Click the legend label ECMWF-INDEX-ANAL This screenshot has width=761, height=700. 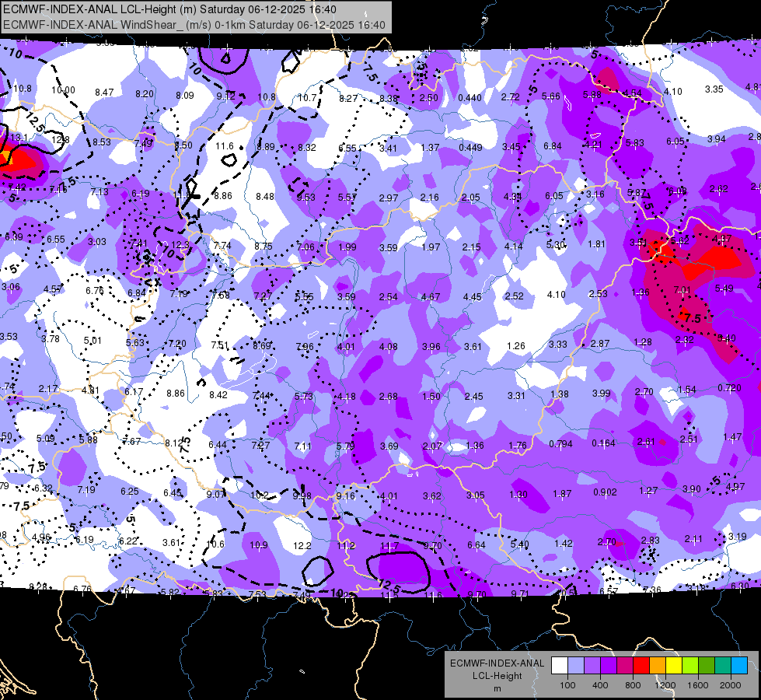tap(497, 663)
